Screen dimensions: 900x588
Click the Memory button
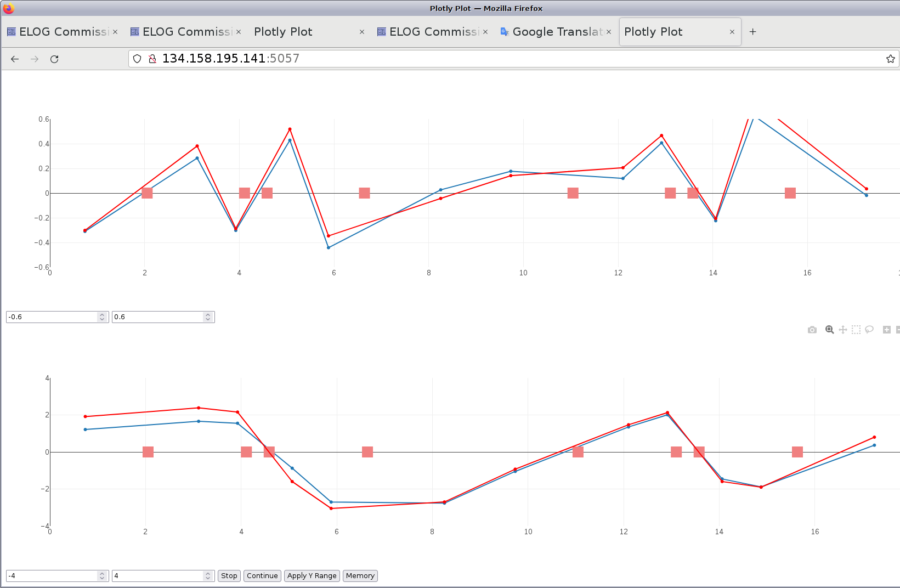(x=360, y=575)
